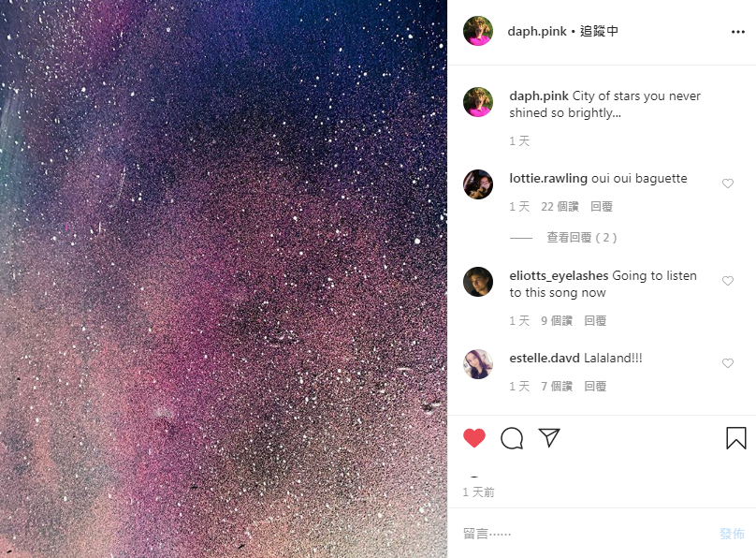Like eliotts_eyelashes' comment heart
This screenshot has width=756, height=558.
728,281
